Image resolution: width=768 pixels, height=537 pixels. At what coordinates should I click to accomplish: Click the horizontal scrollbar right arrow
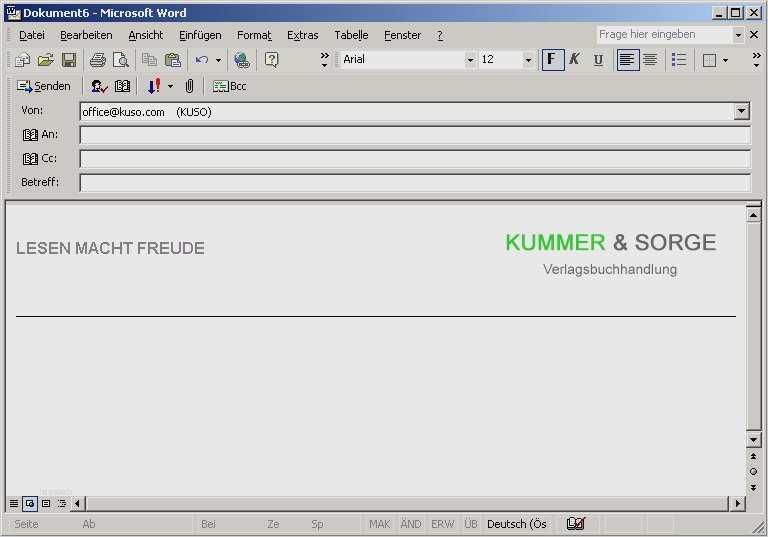click(738, 503)
